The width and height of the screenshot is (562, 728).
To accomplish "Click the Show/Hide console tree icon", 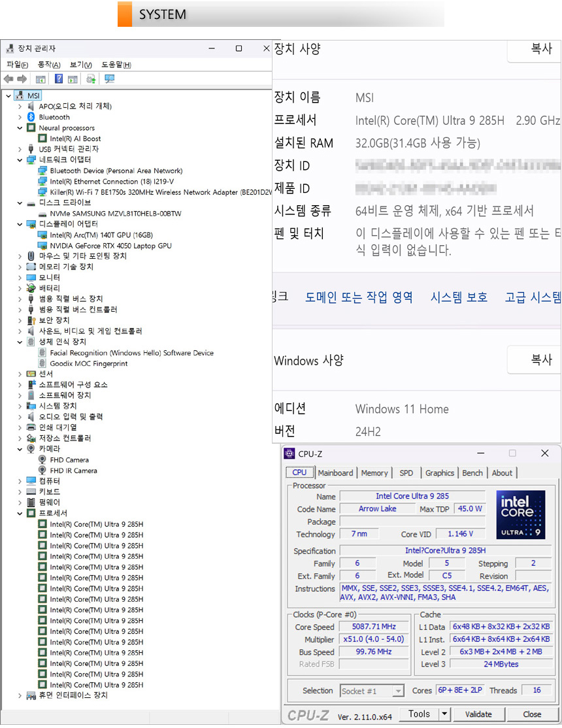I will click(41, 79).
